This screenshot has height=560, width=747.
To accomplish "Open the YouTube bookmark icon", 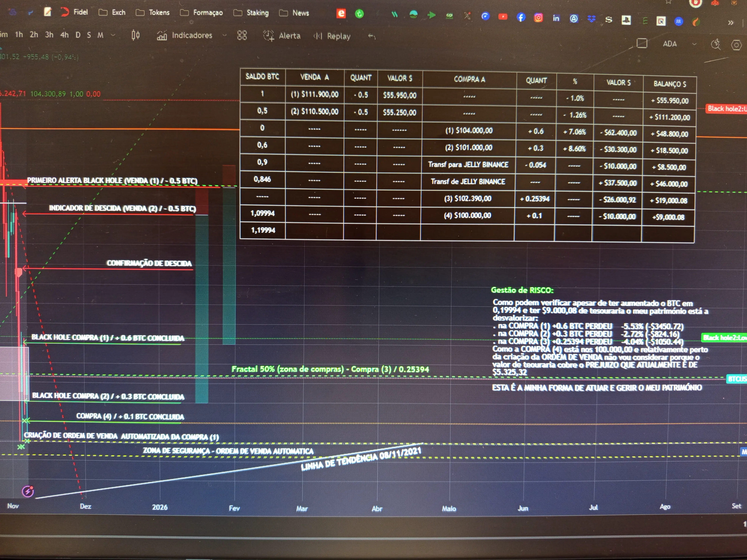I will point(503,17).
